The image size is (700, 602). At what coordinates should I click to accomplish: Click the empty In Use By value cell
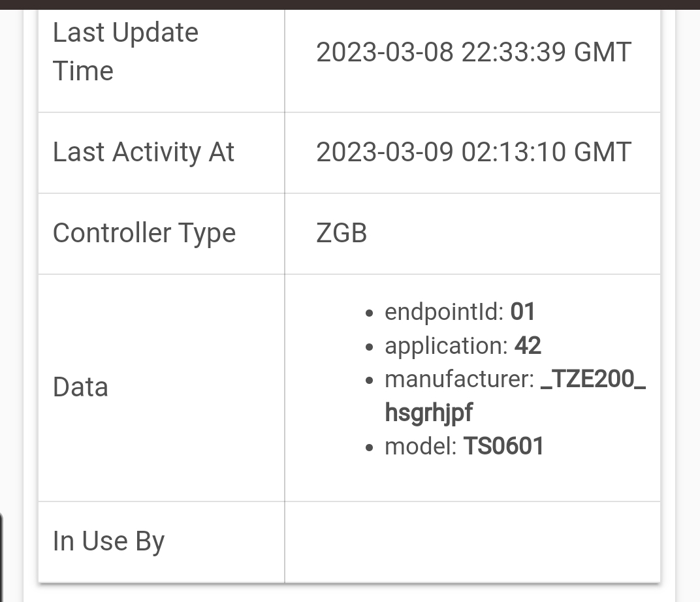pyautogui.click(x=472, y=541)
